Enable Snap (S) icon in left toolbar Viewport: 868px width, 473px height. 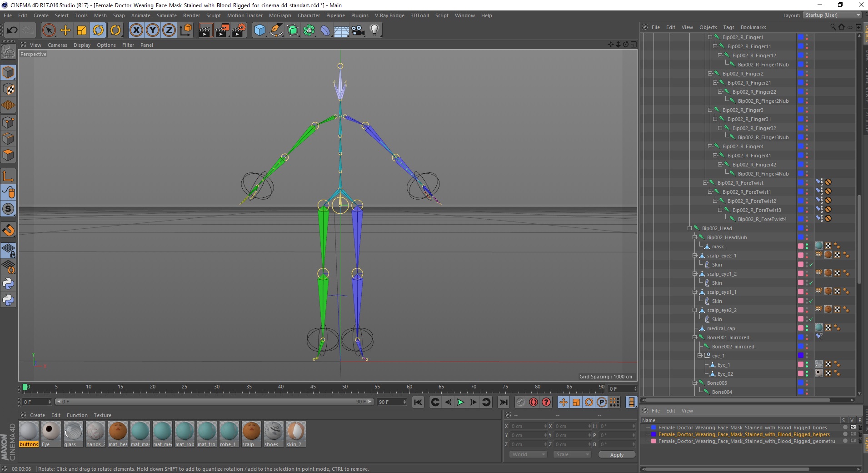click(8, 209)
